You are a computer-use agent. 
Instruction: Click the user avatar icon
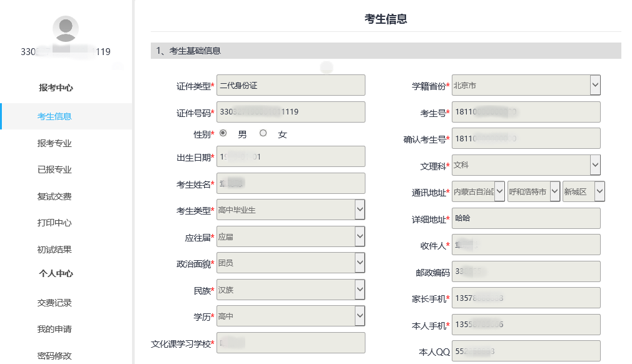[66, 29]
